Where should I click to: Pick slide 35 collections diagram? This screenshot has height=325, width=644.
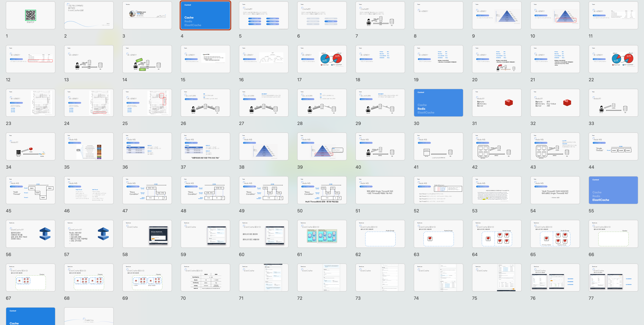click(89, 146)
